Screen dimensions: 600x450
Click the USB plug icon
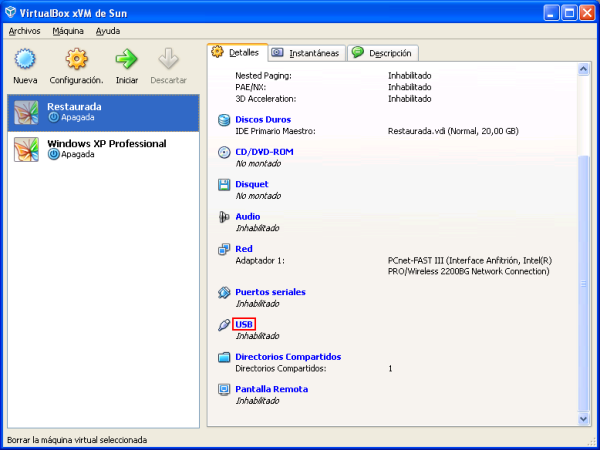click(x=225, y=325)
